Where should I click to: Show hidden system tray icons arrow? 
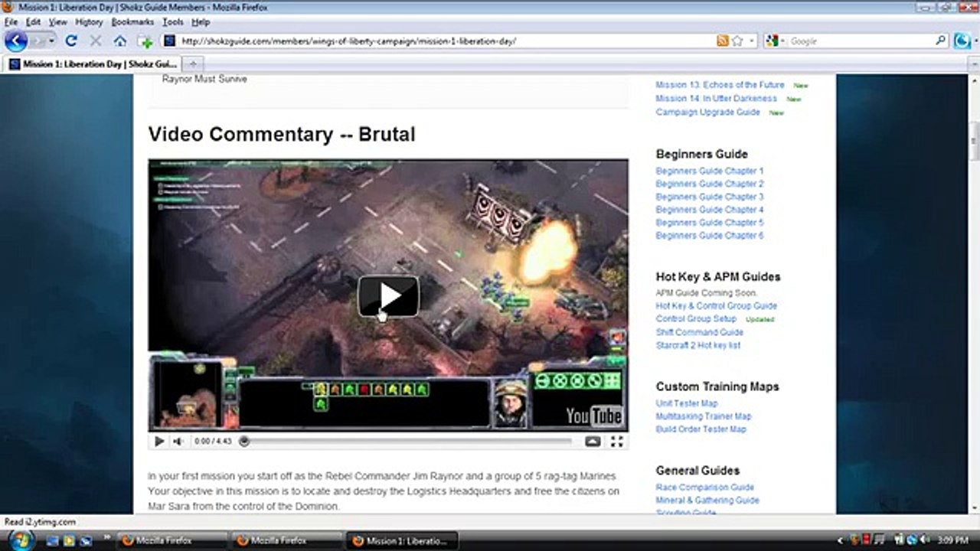(841, 540)
